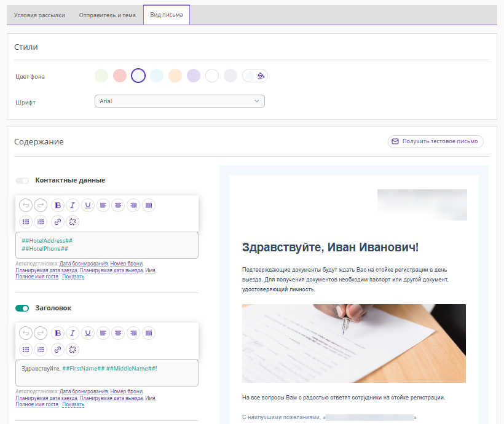Toggle bold in Заголовок editor

pos(58,333)
